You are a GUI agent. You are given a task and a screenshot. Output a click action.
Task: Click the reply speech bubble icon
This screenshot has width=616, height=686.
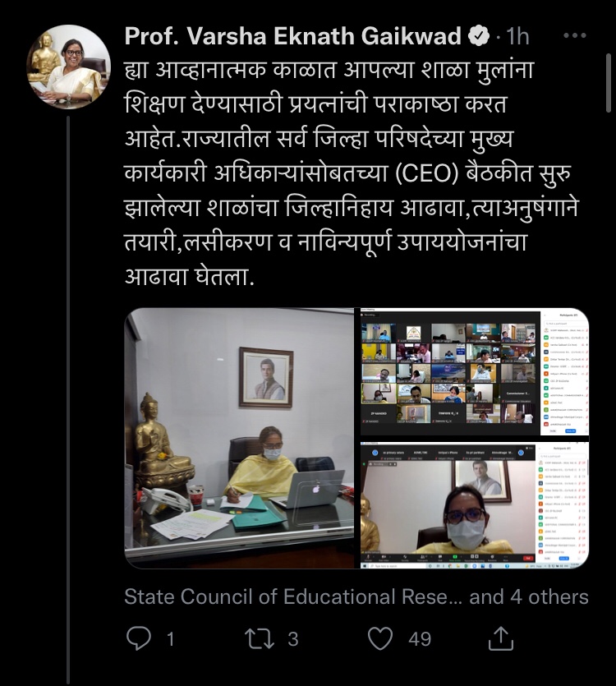click(x=139, y=638)
